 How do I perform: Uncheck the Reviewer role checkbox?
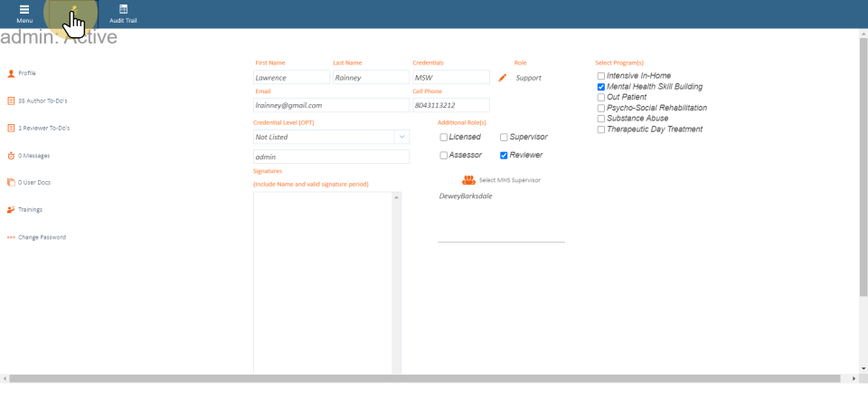point(504,156)
